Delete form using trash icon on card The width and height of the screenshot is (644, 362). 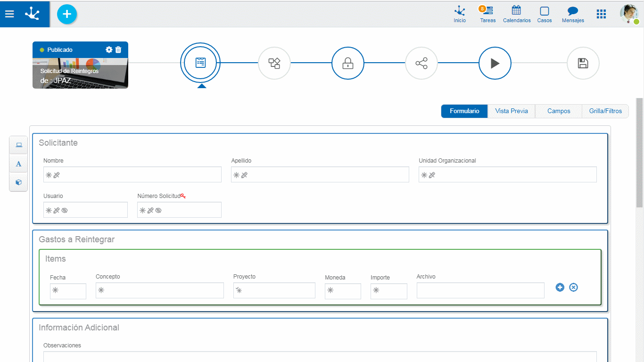(x=118, y=49)
